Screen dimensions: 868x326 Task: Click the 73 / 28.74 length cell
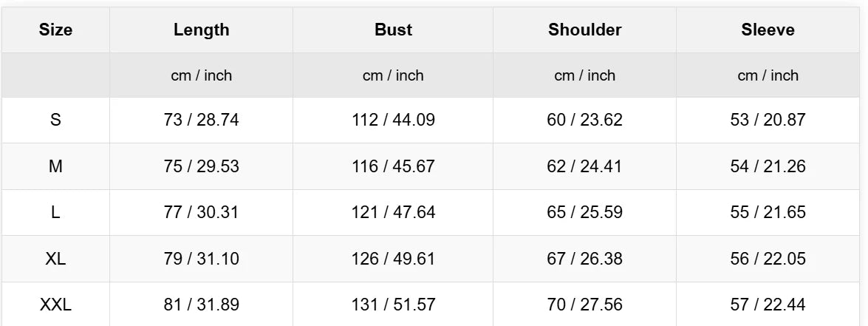201,120
